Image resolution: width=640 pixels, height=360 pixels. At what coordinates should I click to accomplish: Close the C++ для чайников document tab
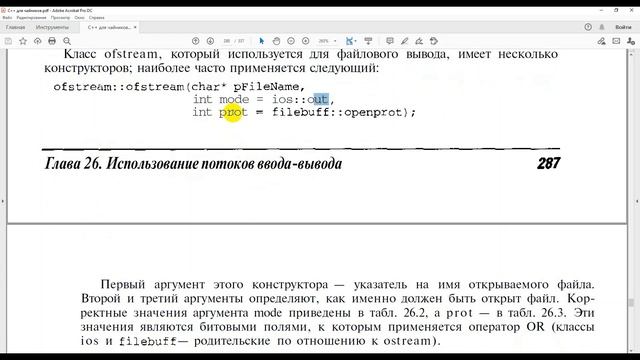point(135,27)
